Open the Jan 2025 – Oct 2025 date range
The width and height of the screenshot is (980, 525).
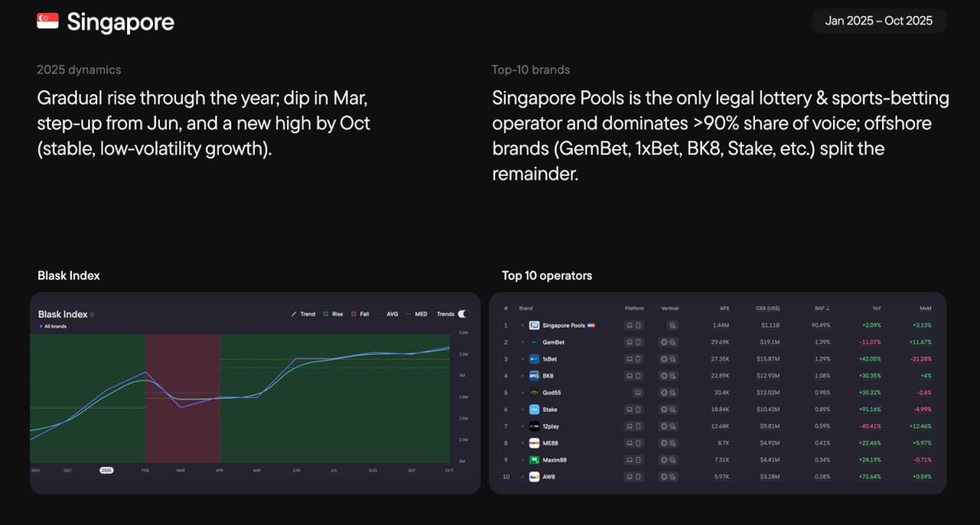878,21
